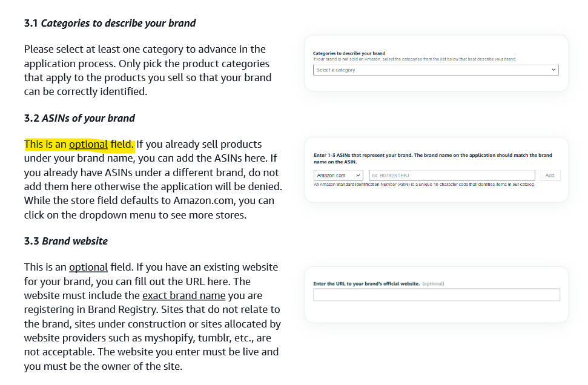This screenshot has height=385, width=588.
Task: Click the underlined "exact brand name" text
Action: tap(183, 296)
